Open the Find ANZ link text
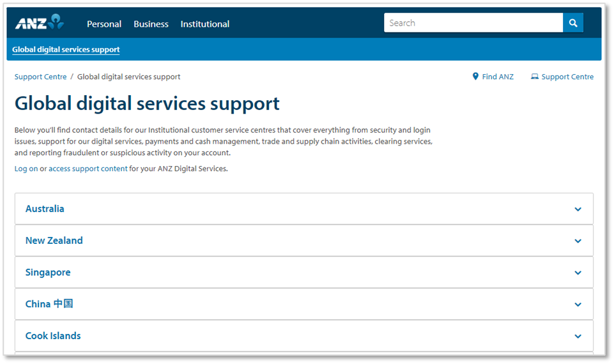This screenshot has width=614, height=364. coord(498,77)
